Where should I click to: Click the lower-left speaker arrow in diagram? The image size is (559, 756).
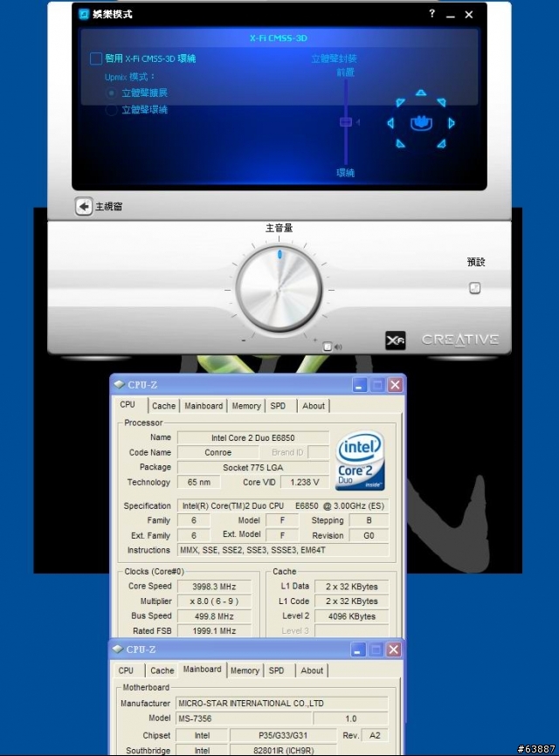[x=400, y=143]
